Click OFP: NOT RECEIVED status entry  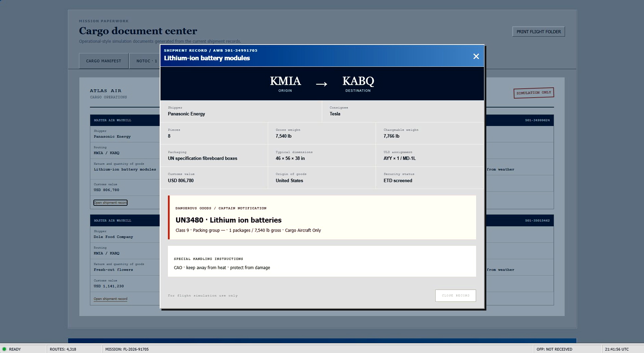pos(554,349)
